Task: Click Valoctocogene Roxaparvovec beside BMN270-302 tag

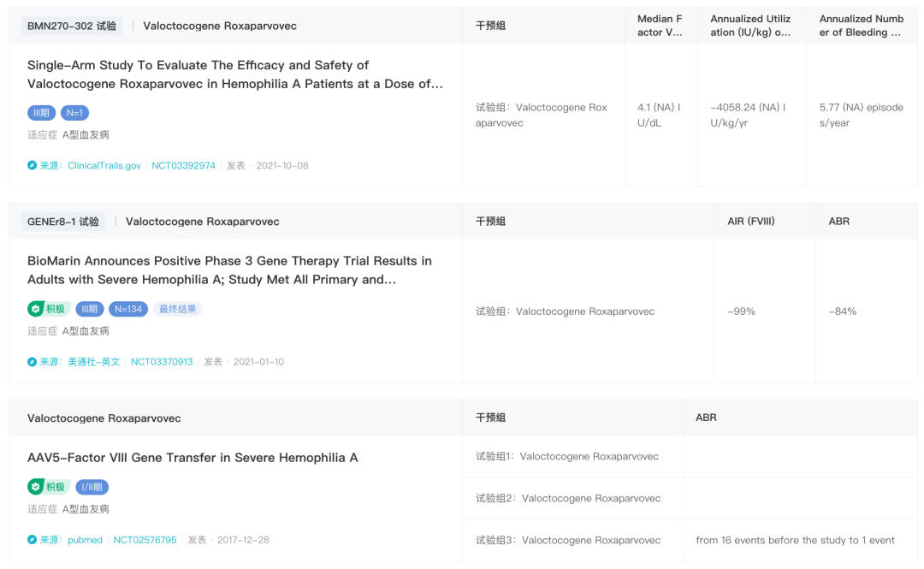Action: pyautogui.click(x=220, y=26)
